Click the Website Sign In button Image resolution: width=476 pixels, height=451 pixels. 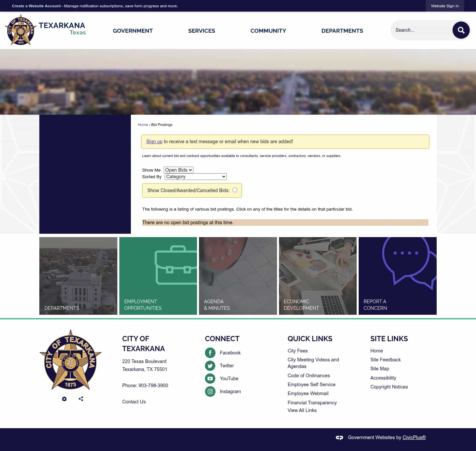click(x=445, y=6)
